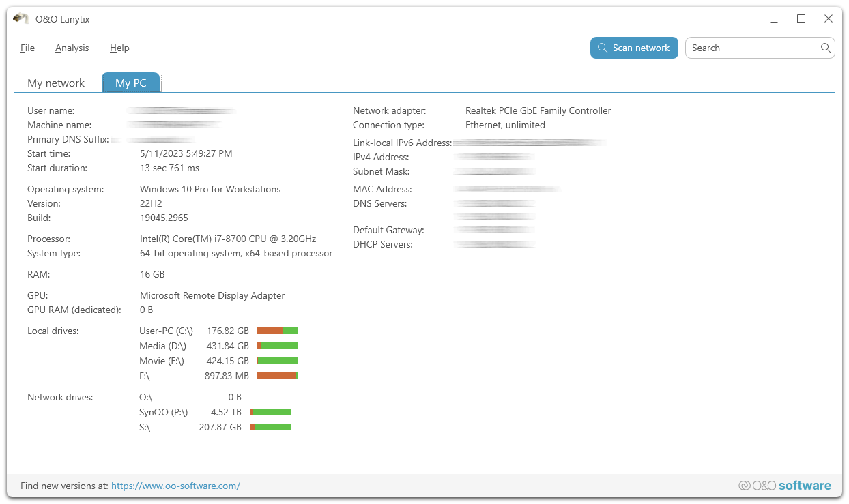Viewport: 849px width, 504px height.
Task: Click the "MAC Address:" label
Action: (382, 189)
